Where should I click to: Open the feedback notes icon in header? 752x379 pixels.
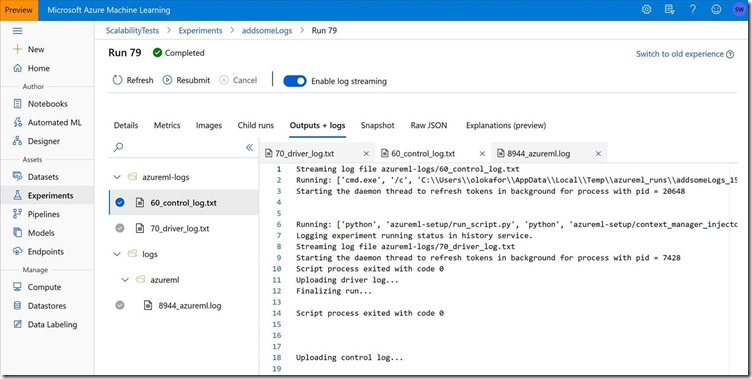coord(670,10)
